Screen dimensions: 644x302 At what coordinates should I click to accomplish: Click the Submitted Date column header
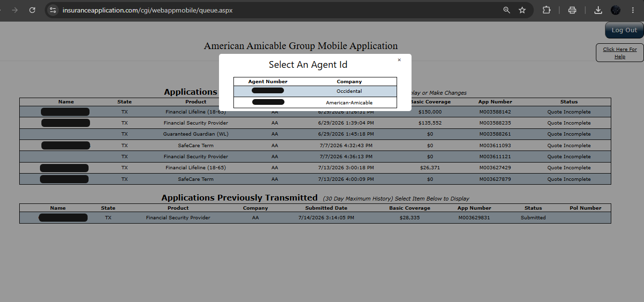[x=326, y=208]
